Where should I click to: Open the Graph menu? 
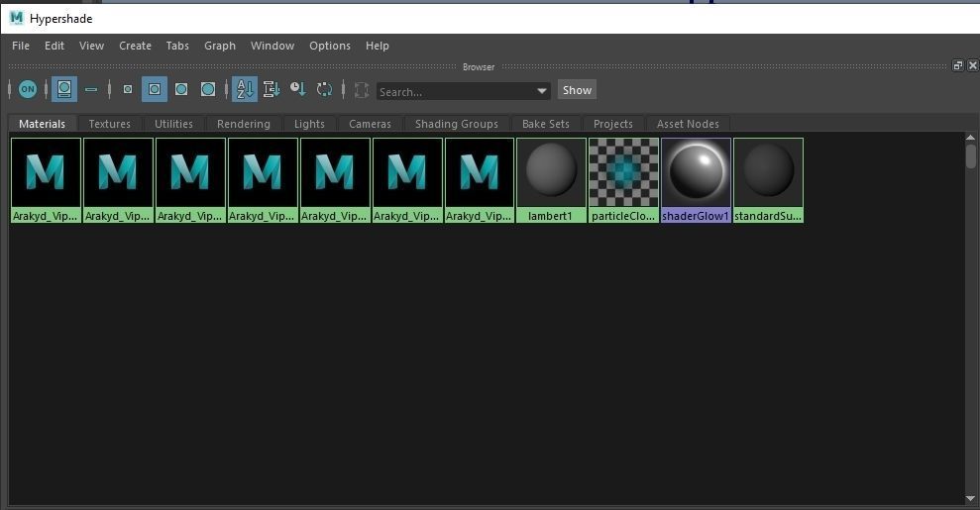[x=220, y=46]
